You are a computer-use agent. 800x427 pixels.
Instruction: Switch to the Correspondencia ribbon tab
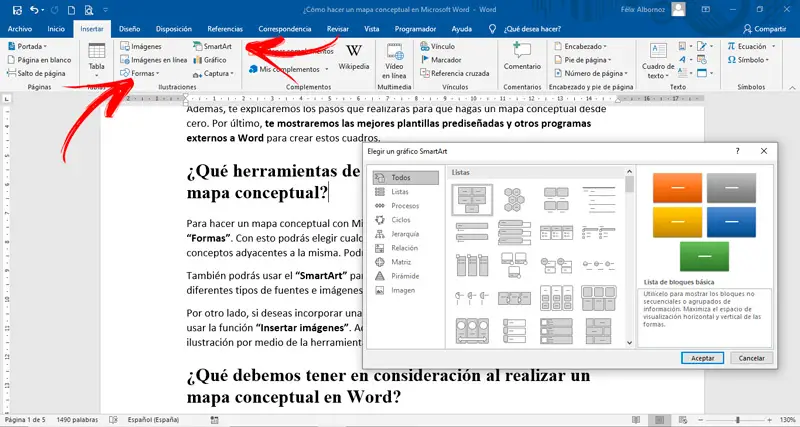coord(285,29)
